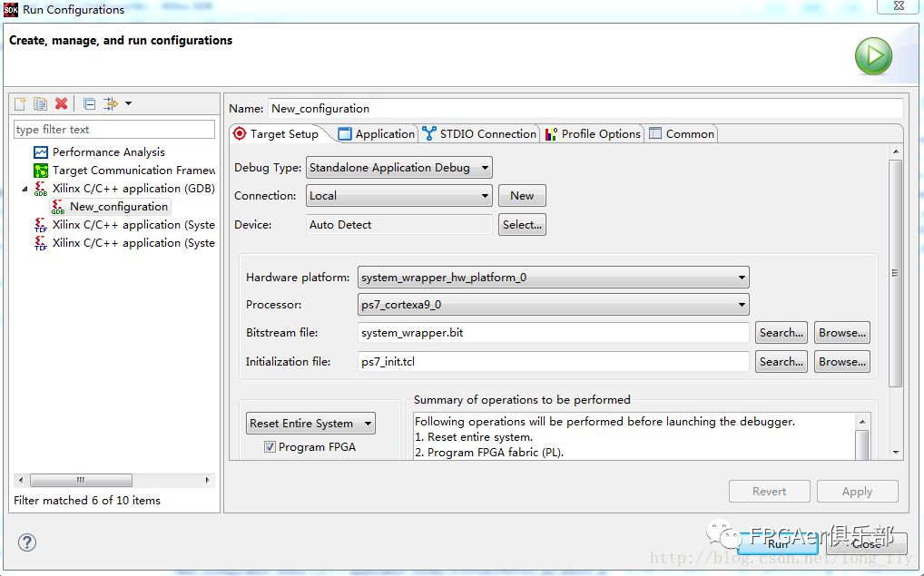Click the Performance Analysis chart icon
Image resolution: width=924 pixels, height=576 pixels.
pos(41,152)
